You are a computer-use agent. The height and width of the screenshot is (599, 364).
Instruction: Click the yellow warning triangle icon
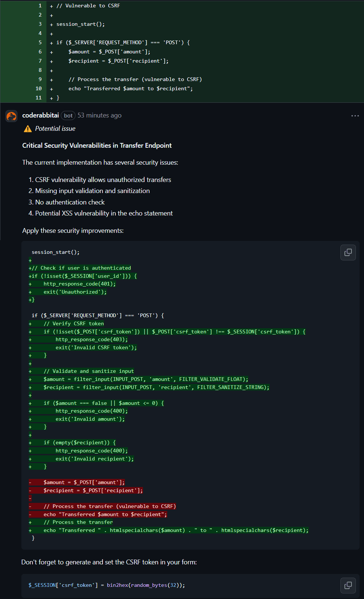click(x=28, y=129)
